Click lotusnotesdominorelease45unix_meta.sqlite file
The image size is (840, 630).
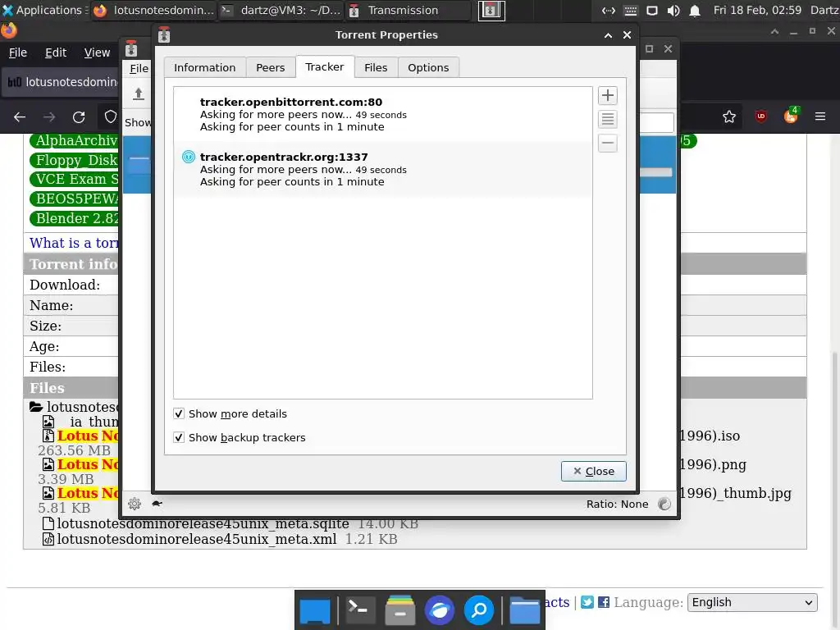tap(203, 523)
